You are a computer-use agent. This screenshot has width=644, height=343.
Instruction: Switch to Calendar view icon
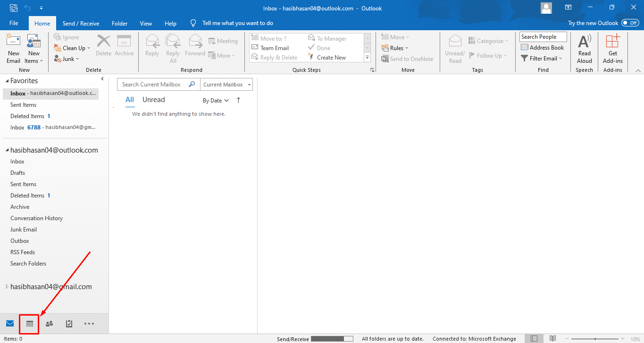pyautogui.click(x=29, y=324)
